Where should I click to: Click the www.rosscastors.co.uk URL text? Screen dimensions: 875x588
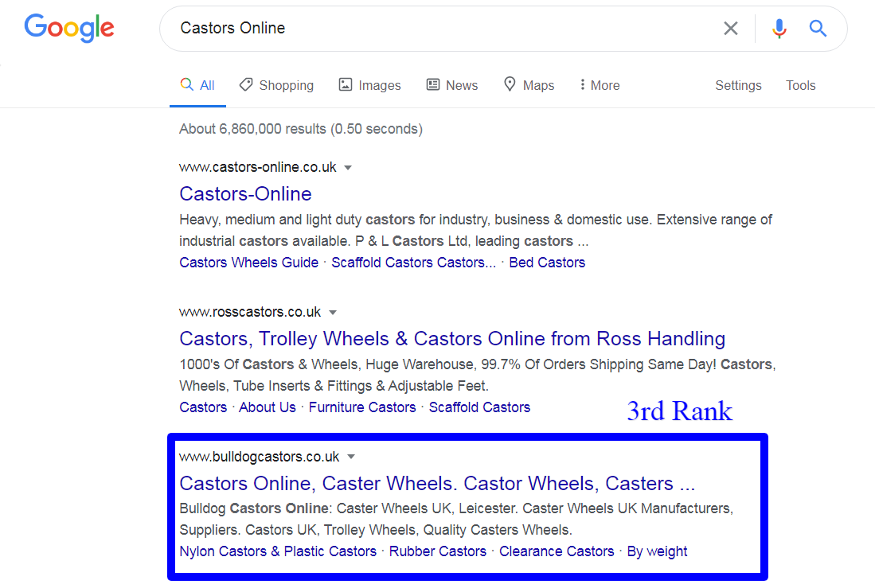click(x=250, y=312)
